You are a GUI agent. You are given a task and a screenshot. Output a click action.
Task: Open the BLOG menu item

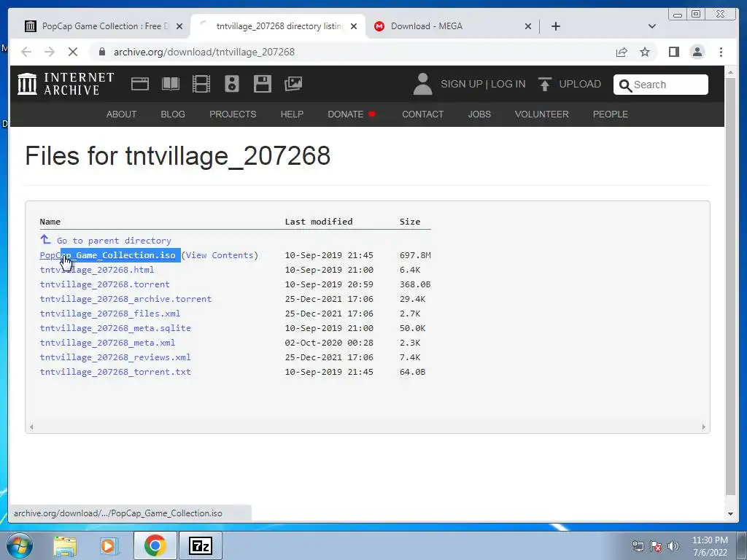pos(173,114)
